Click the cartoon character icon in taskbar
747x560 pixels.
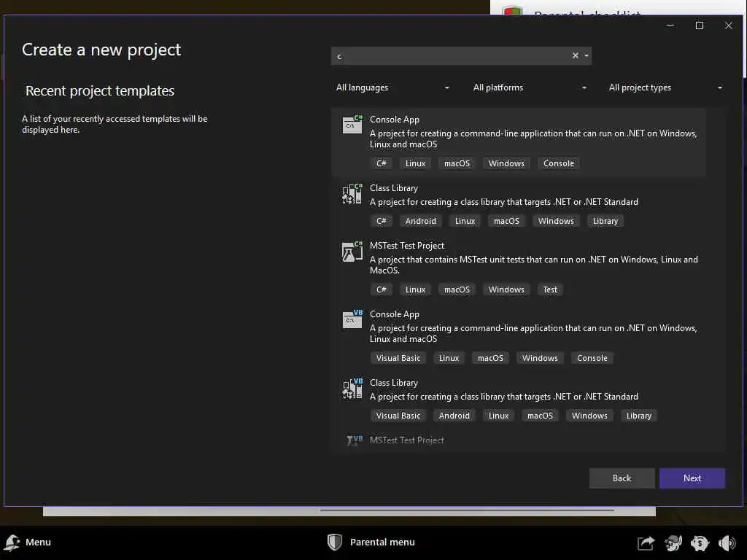[x=673, y=542]
